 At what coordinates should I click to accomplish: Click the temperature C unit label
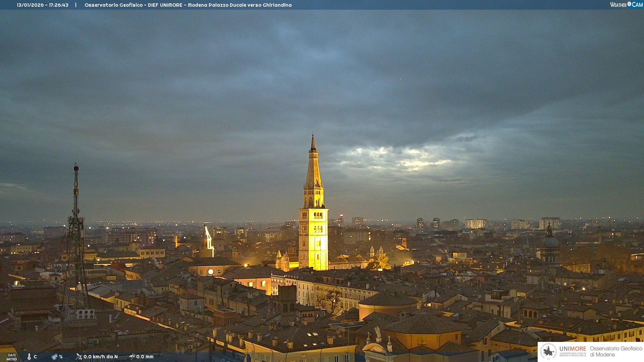35,357
